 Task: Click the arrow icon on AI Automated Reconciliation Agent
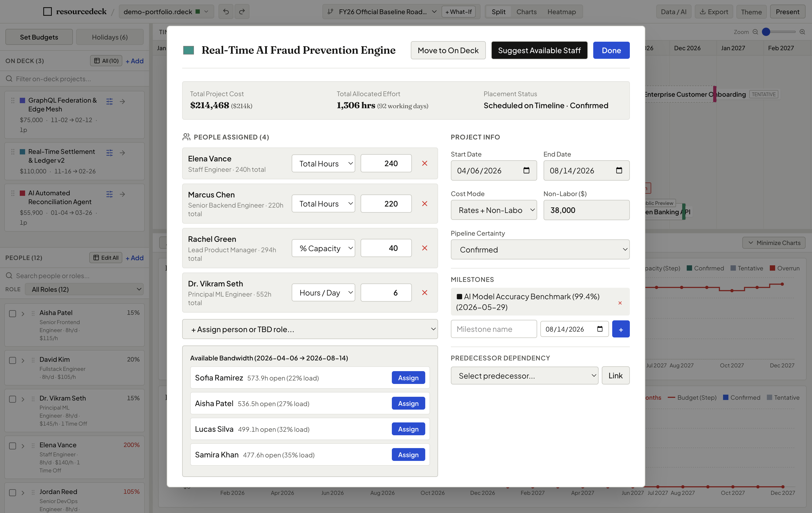pos(122,194)
